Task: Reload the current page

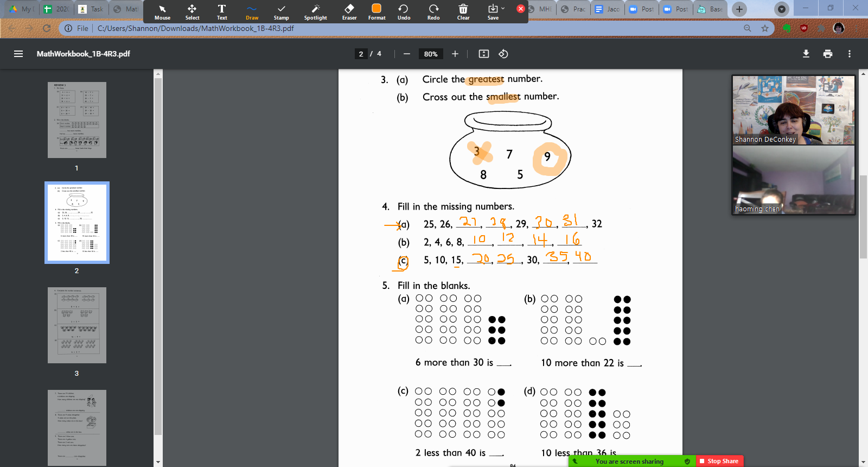Action: click(47, 28)
